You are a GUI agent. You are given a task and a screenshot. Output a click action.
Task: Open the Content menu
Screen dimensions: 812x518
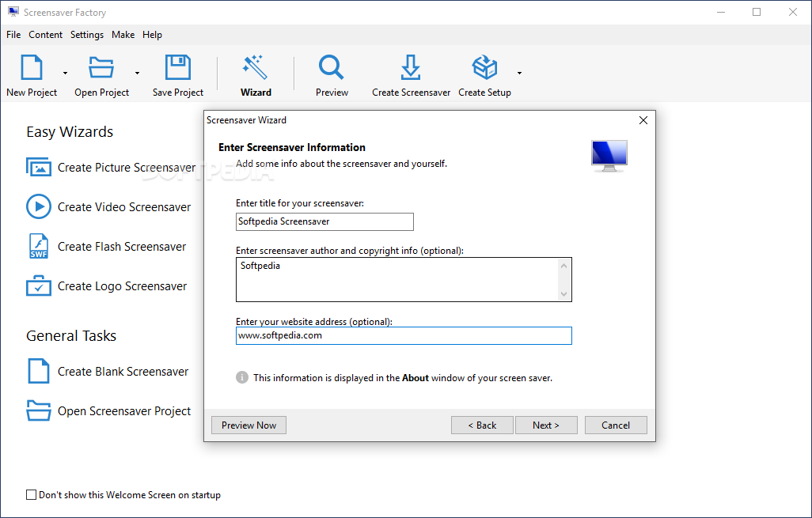pos(46,35)
